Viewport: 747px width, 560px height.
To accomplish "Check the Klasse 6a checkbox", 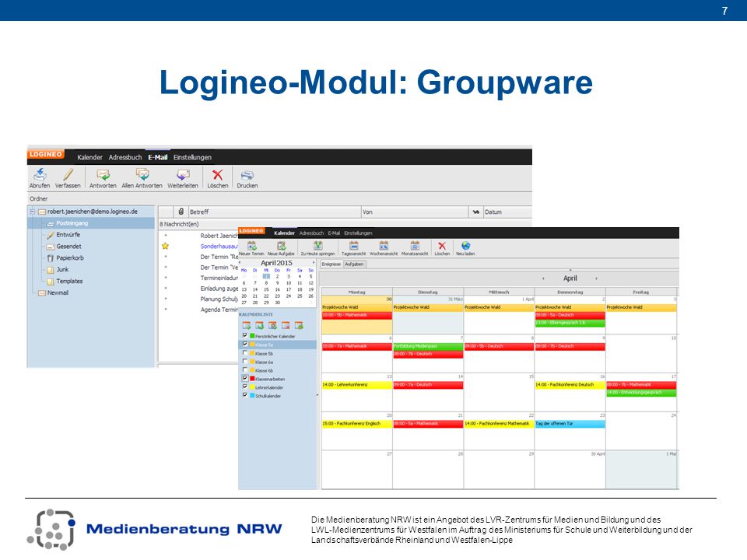I will click(x=245, y=362).
